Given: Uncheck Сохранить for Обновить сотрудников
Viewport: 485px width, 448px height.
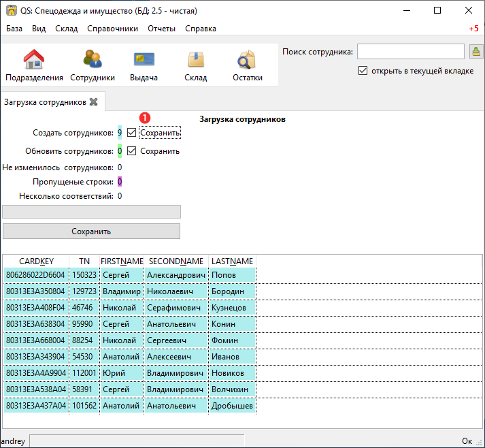Looking at the screenshot, I should point(131,150).
